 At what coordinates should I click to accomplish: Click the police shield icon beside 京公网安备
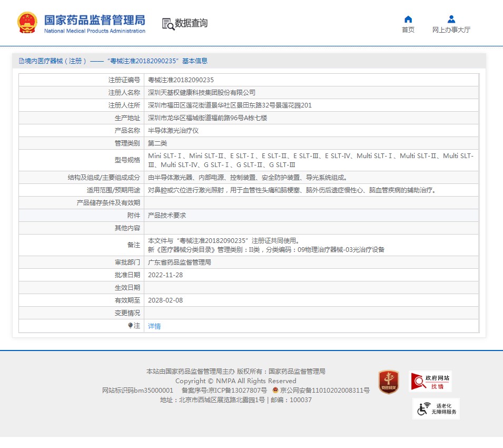tap(275, 390)
